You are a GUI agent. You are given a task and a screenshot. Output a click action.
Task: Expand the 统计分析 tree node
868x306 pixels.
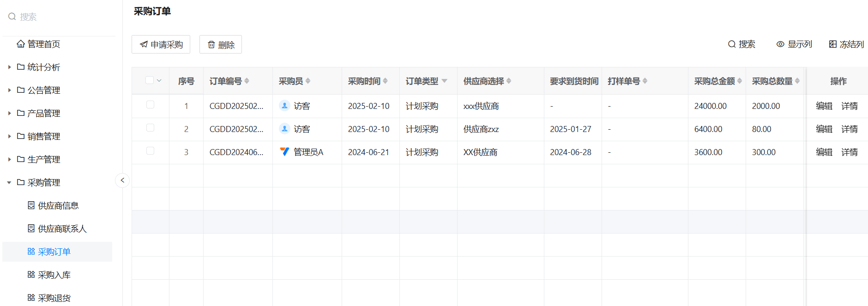(9, 67)
